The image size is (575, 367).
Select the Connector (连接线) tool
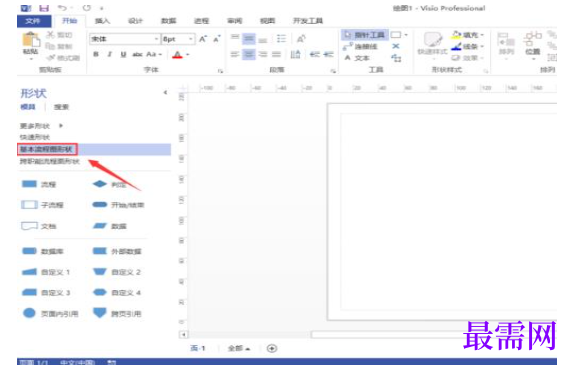(361, 47)
